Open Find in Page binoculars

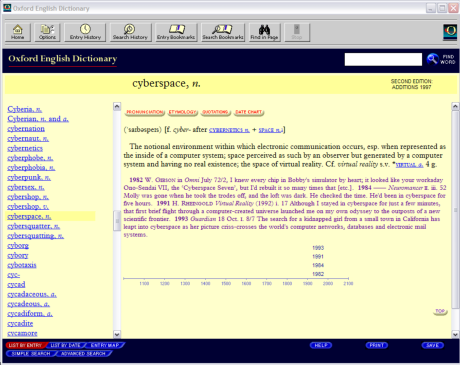coord(265,32)
